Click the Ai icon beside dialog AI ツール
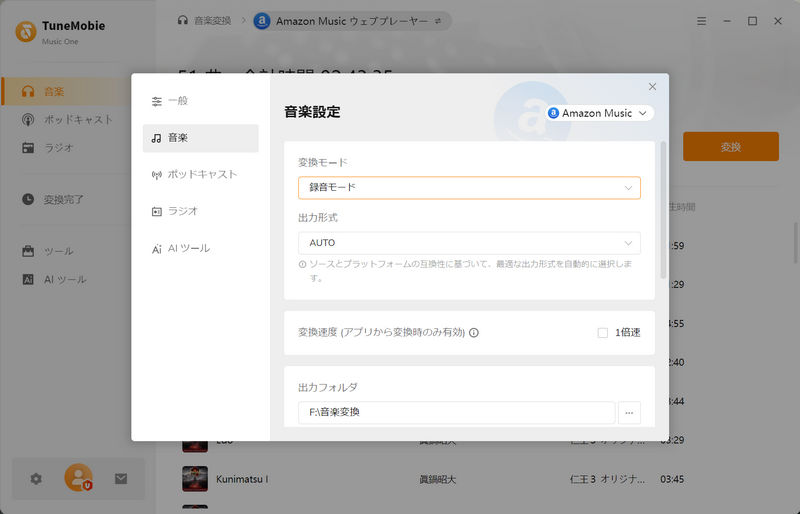The height and width of the screenshot is (514, 800). (157, 249)
